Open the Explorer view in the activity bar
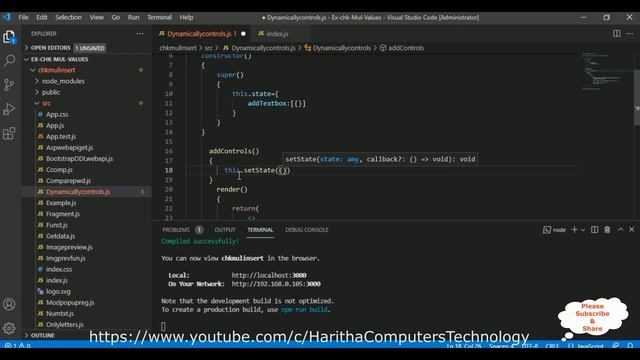This screenshot has width=640, height=360. [x=9, y=37]
